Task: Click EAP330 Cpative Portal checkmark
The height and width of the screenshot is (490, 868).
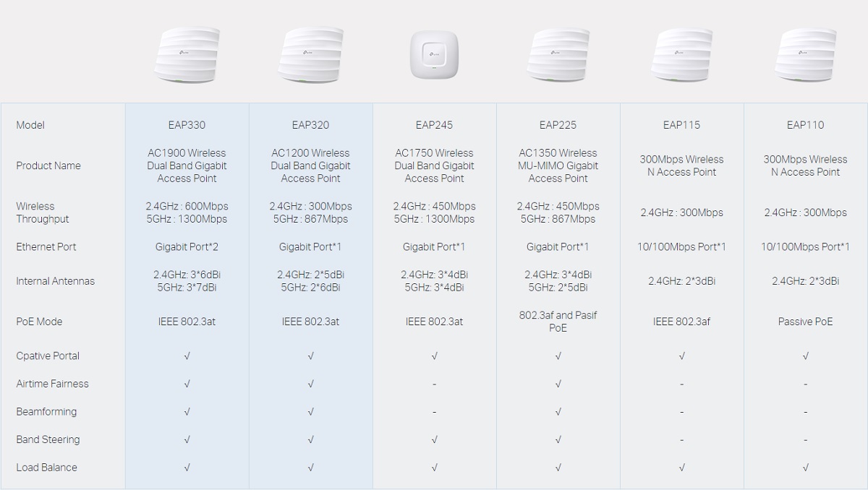Action: coord(187,356)
